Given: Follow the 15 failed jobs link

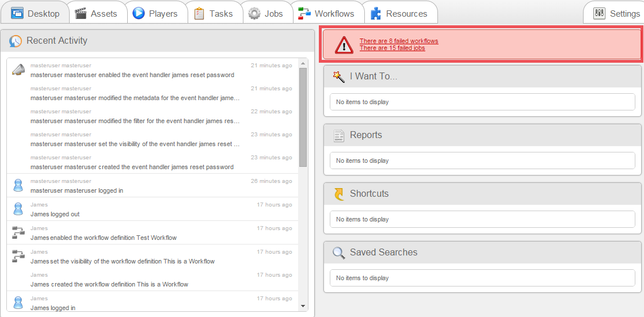Looking at the screenshot, I should point(392,48).
